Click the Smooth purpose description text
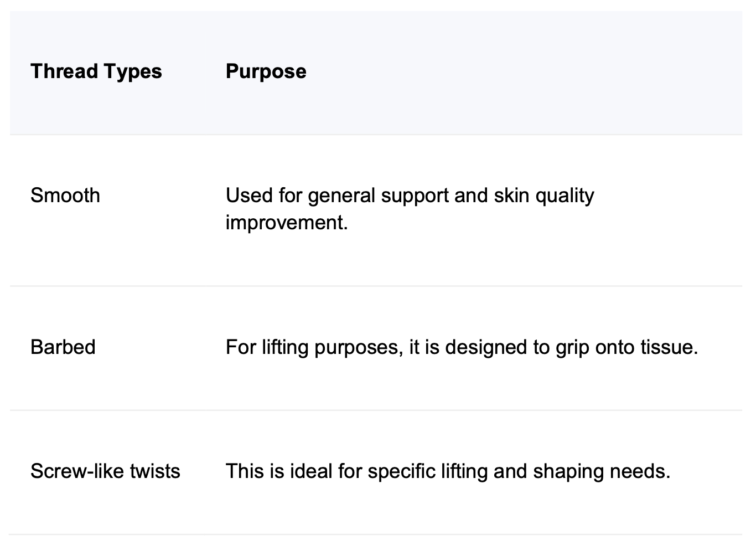756x545 pixels. coord(410,209)
